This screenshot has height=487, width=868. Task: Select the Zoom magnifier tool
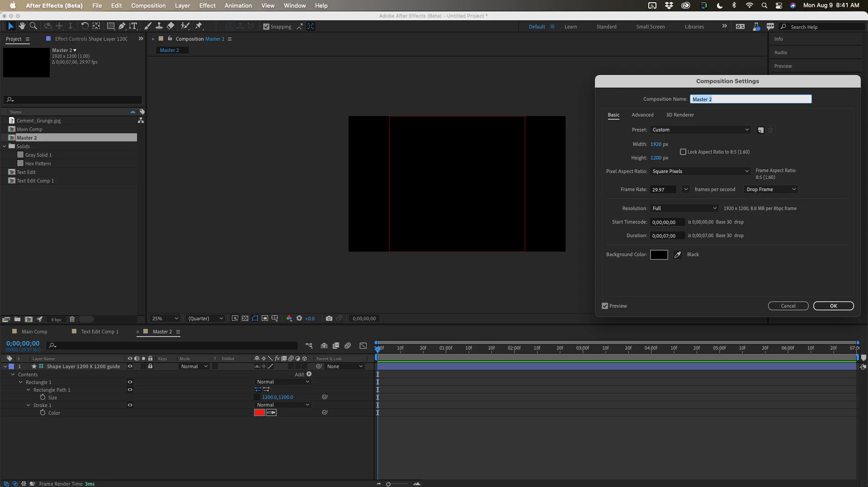tap(33, 26)
